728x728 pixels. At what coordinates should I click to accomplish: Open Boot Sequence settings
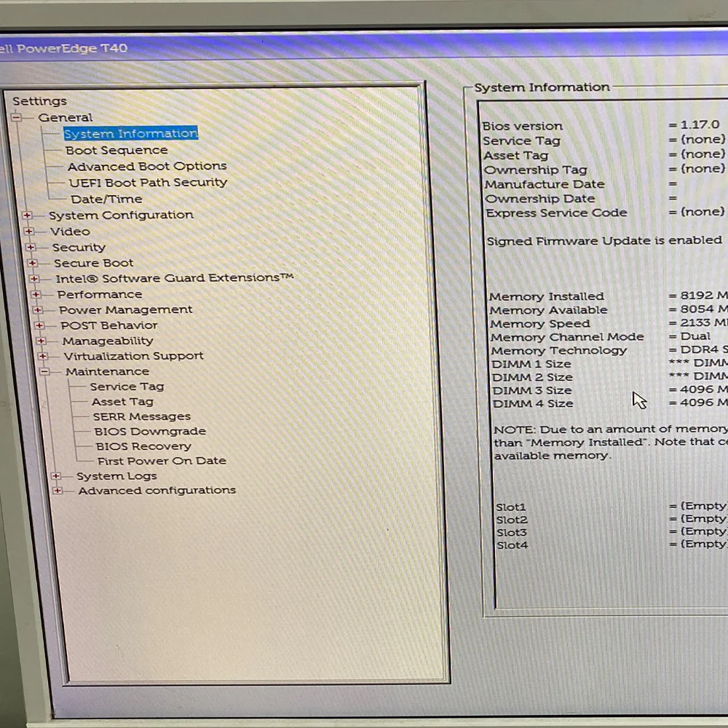point(116,151)
